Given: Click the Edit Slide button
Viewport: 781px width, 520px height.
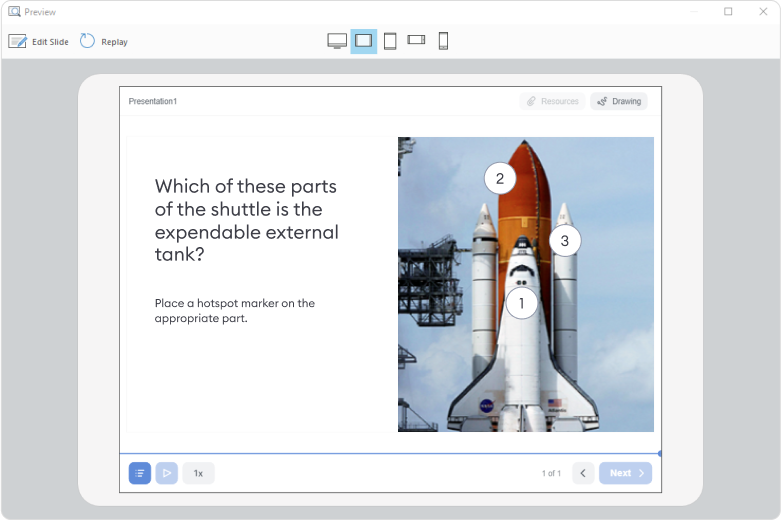Looking at the screenshot, I should [39, 41].
